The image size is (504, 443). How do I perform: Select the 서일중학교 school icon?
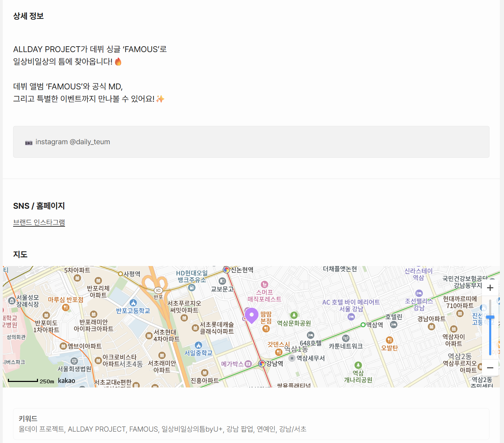click(x=198, y=345)
